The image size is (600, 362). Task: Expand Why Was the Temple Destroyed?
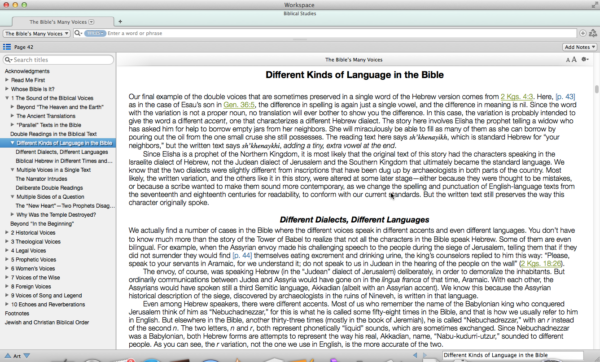click(12, 214)
